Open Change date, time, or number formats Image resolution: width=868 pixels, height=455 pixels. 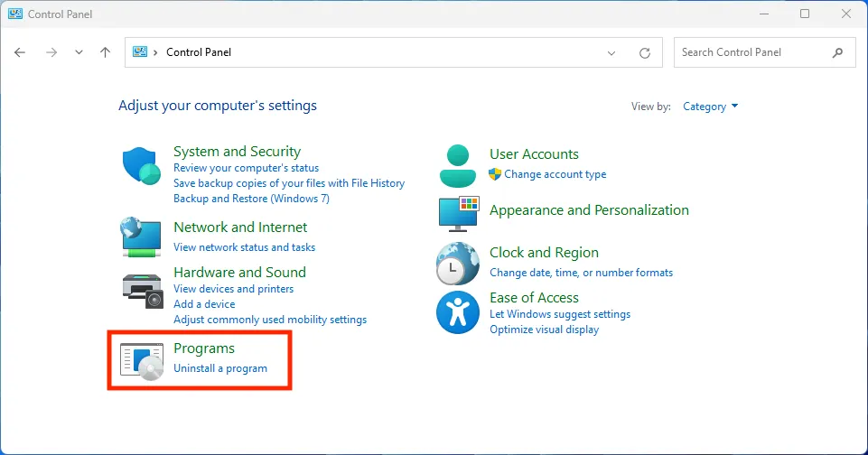click(x=581, y=273)
